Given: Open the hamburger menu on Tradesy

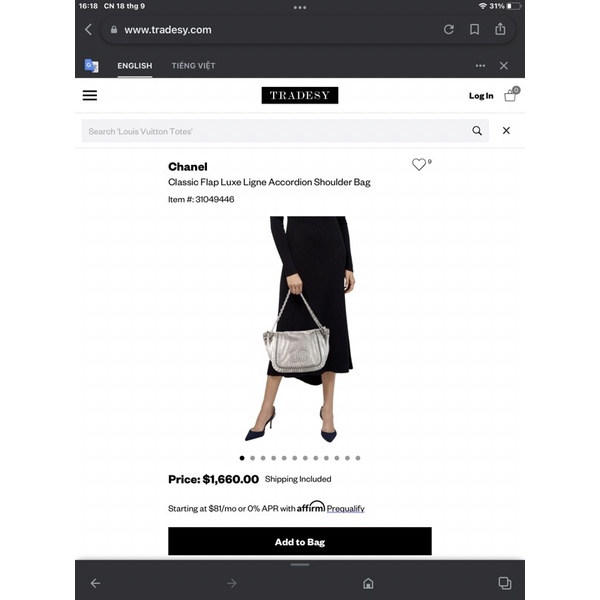Looking at the screenshot, I should [90, 95].
